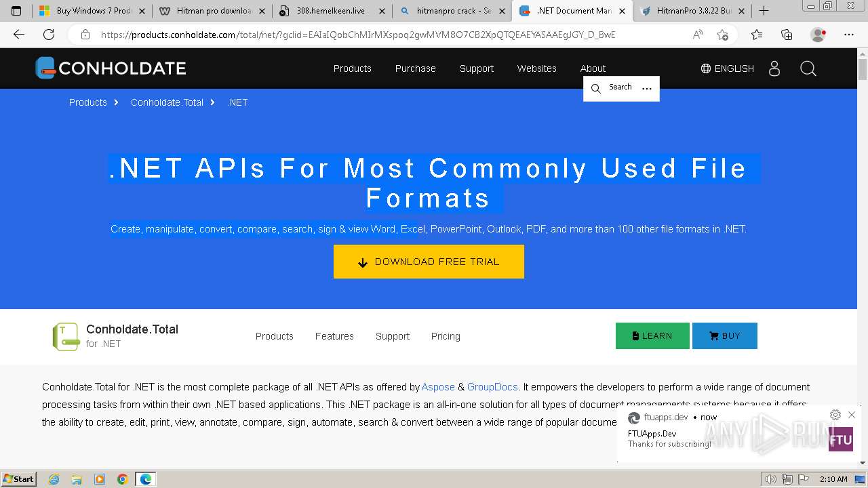Open browser profile avatar
The width and height of the screenshot is (868, 488).
pos(818,35)
